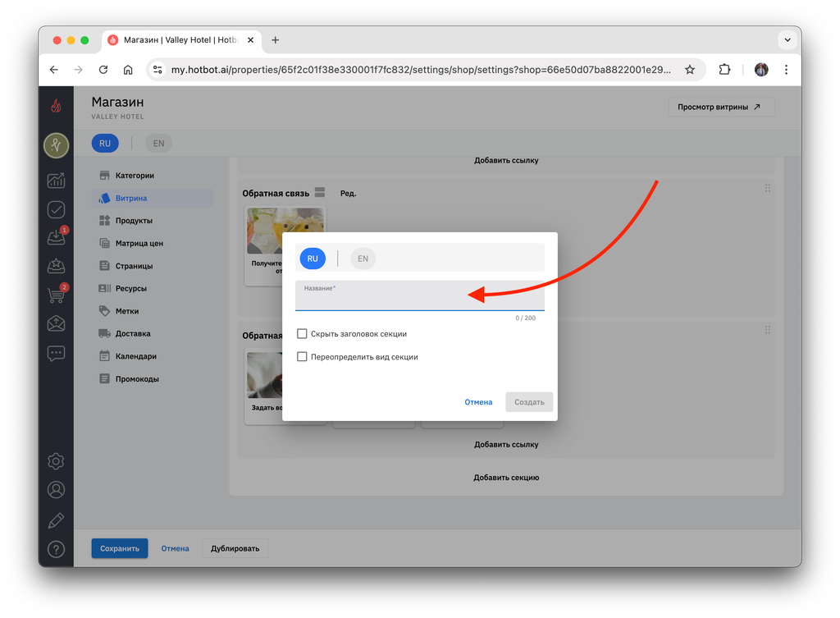Open the settings gear icon in sidebar
The height and width of the screenshot is (618, 840).
pyautogui.click(x=56, y=461)
